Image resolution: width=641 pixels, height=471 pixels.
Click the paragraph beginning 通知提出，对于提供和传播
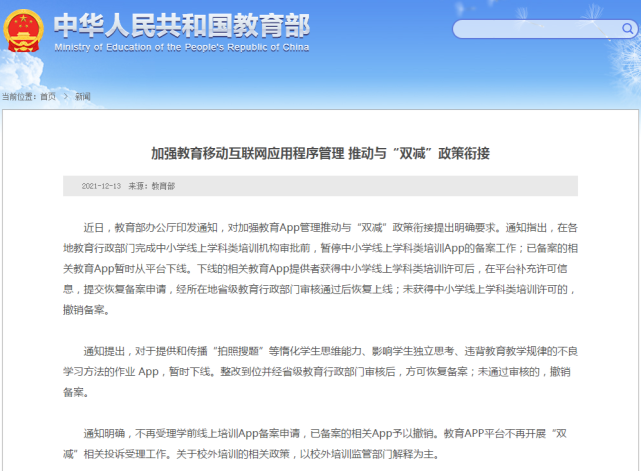320,372
